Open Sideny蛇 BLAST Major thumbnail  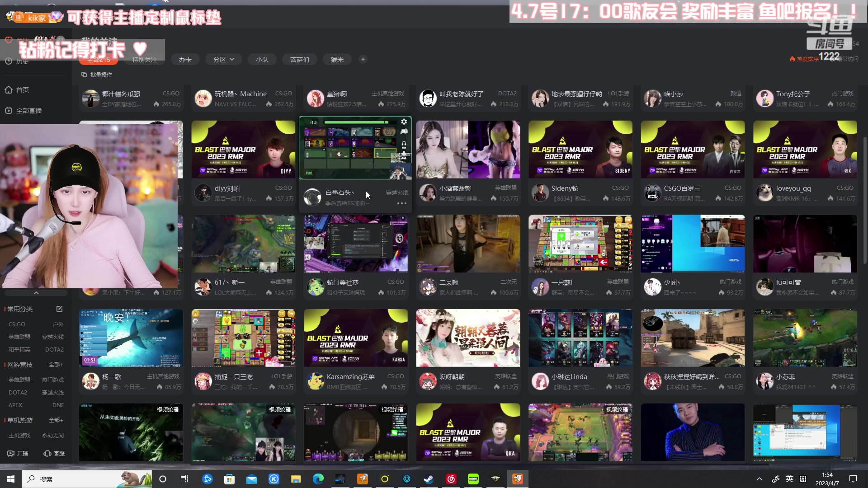[580, 150]
